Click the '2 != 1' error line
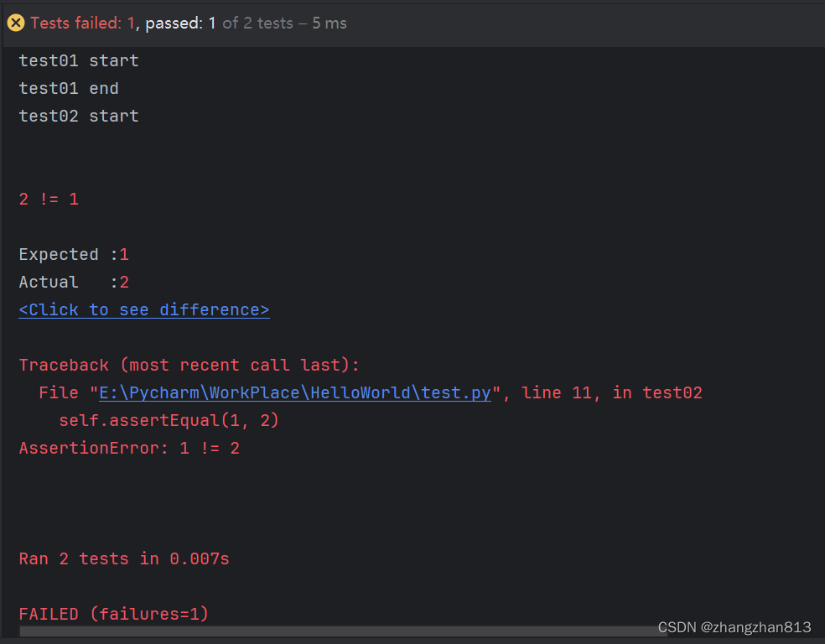The height and width of the screenshot is (644, 825). [x=49, y=200]
